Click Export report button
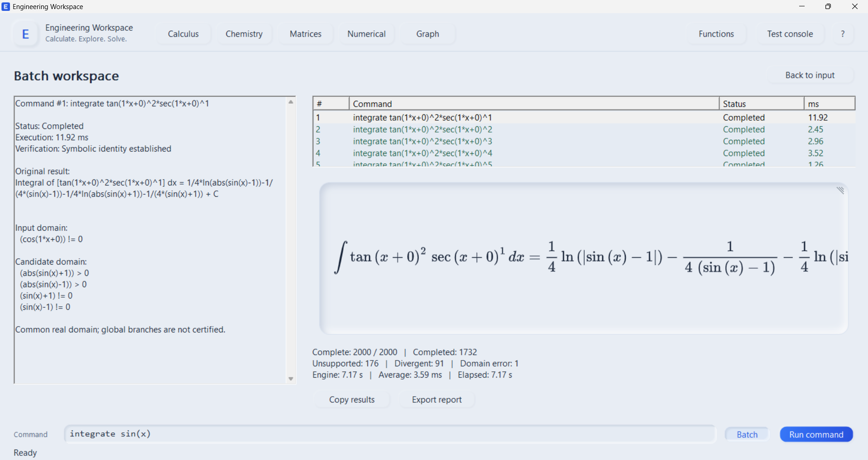This screenshot has width=868, height=460. click(437, 400)
